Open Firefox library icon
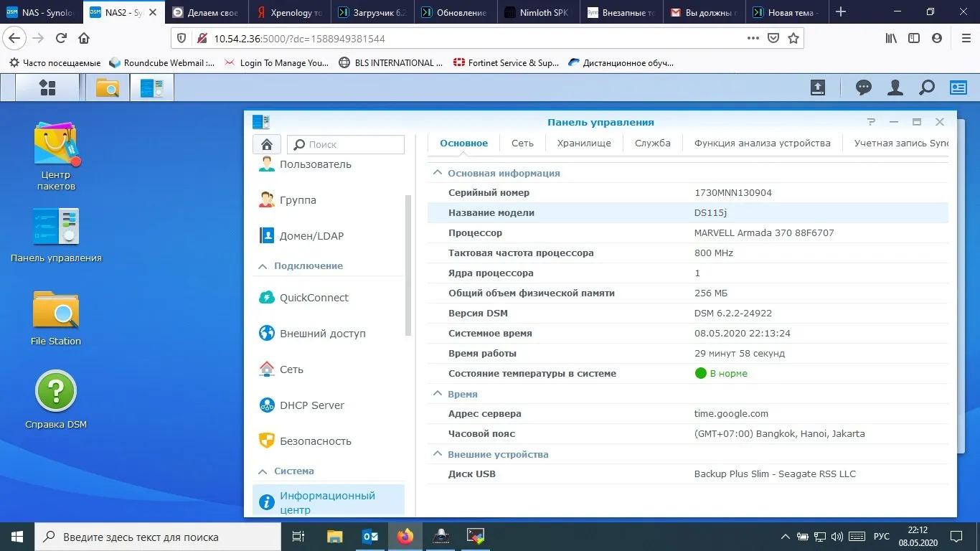Screen dimensions: 980x551 891,38
